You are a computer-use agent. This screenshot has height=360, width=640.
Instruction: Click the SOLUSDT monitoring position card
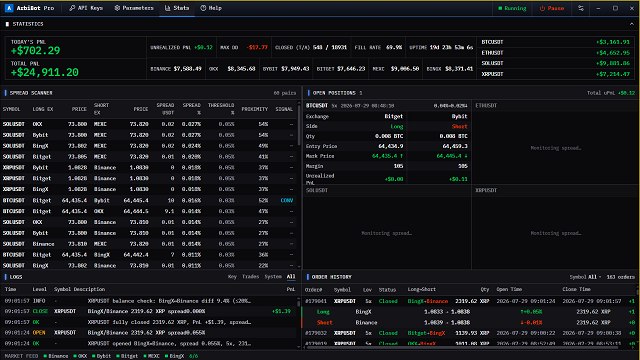point(387,227)
